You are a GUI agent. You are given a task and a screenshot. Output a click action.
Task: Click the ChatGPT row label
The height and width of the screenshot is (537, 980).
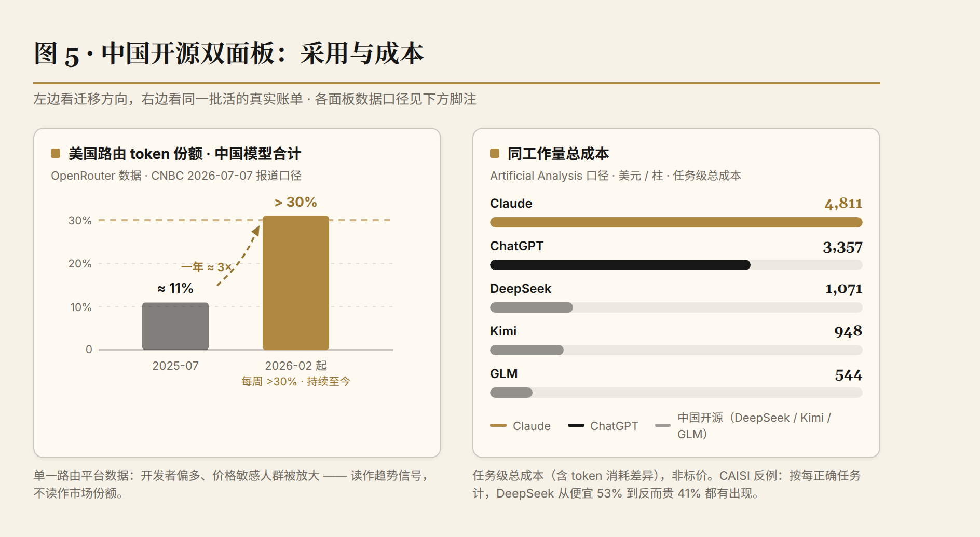[516, 246]
